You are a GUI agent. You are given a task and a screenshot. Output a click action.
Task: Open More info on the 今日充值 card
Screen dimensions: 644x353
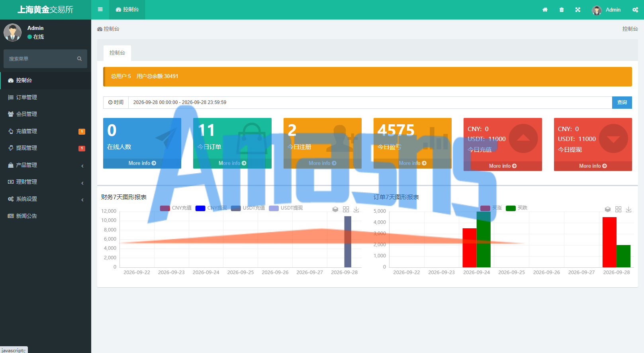[x=503, y=166]
